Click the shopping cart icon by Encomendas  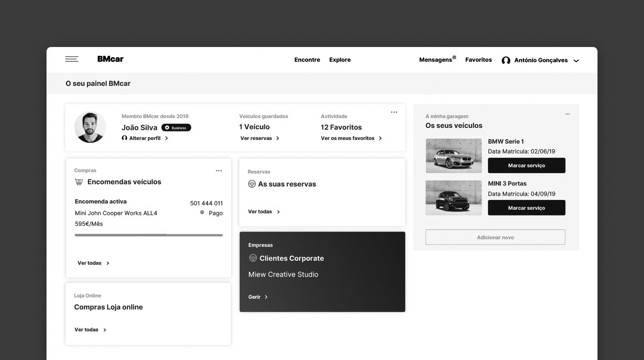79,182
